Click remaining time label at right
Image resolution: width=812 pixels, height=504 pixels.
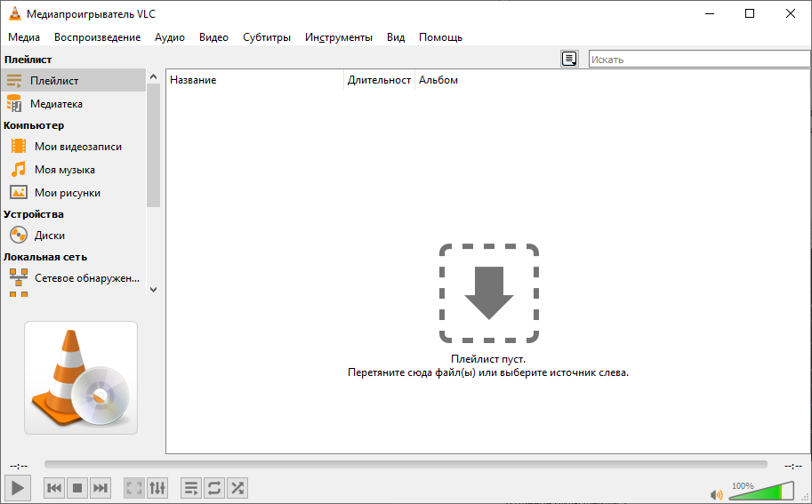tap(792, 466)
